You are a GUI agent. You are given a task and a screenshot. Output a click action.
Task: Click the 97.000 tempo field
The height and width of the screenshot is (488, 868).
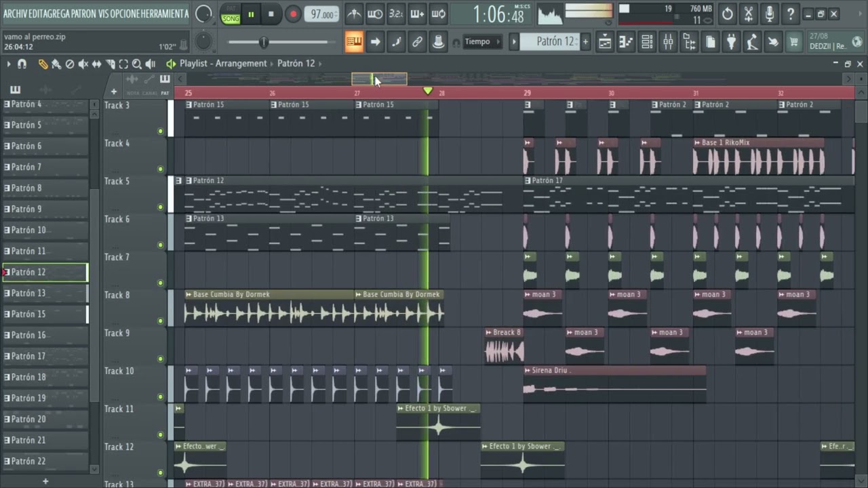pos(322,14)
